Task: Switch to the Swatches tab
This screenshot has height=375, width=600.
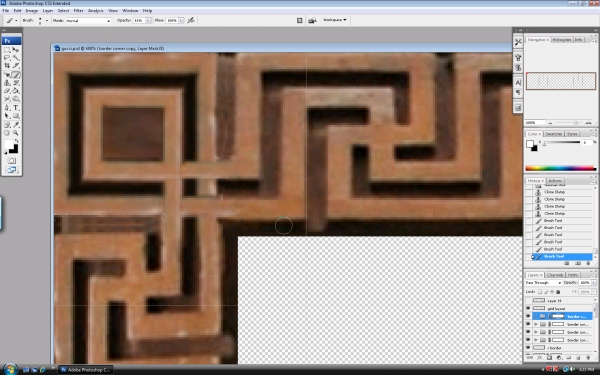Action: point(553,134)
